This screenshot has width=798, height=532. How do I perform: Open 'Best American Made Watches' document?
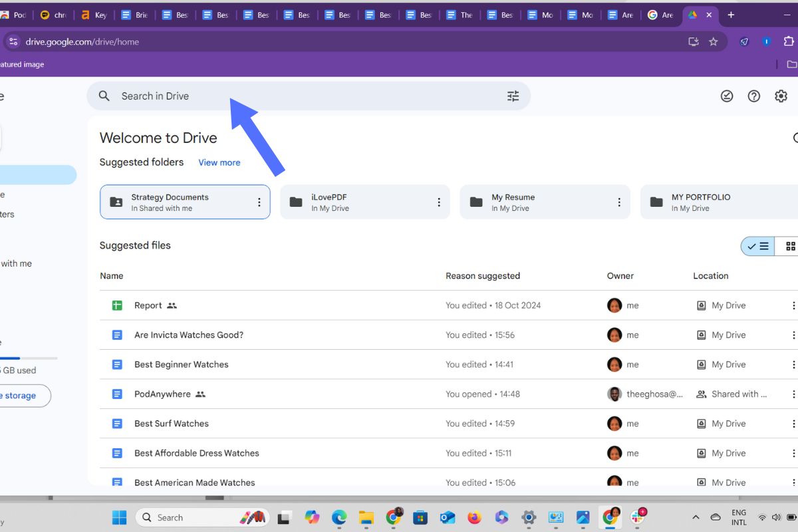coord(195,482)
